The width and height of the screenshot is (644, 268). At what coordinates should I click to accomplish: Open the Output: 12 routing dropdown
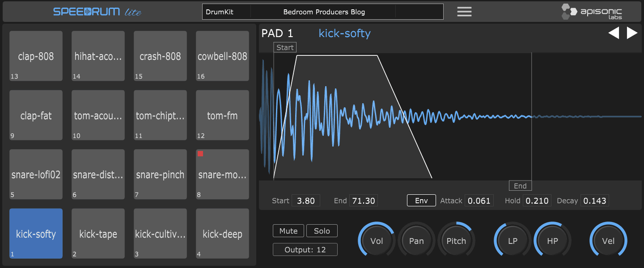point(305,250)
